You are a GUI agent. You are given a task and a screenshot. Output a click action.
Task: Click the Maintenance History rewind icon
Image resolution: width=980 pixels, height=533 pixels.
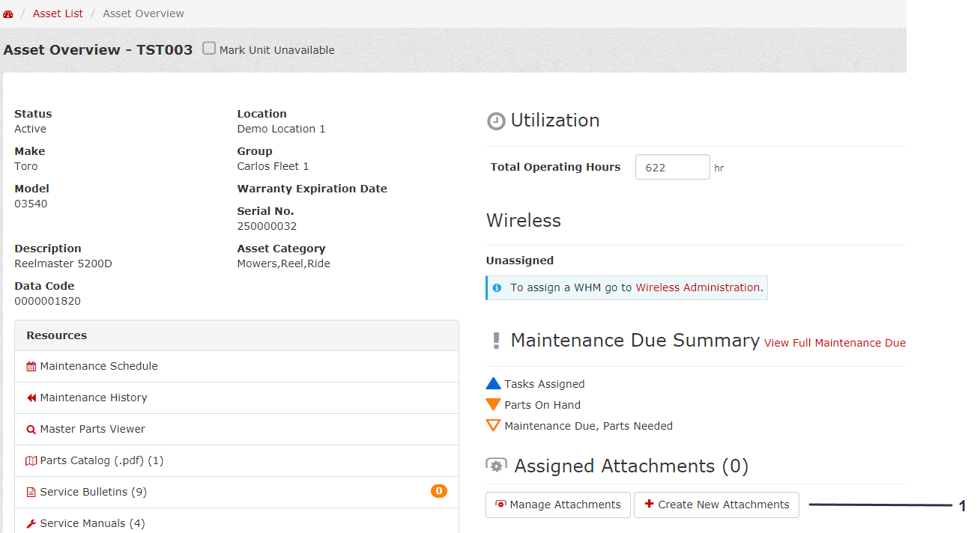[31, 398]
